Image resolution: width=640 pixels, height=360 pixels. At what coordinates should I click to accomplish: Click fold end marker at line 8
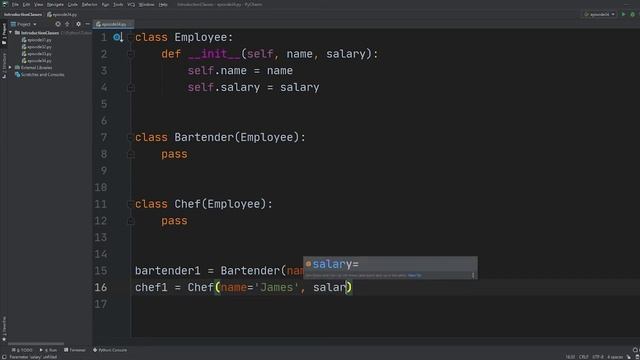(x=131, y=154)
